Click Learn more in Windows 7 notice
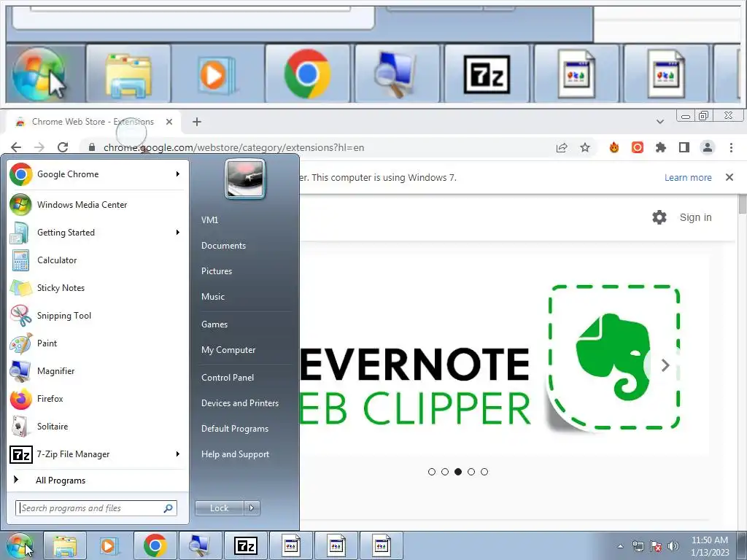This screenshot has width=747, height=560. 688,178
